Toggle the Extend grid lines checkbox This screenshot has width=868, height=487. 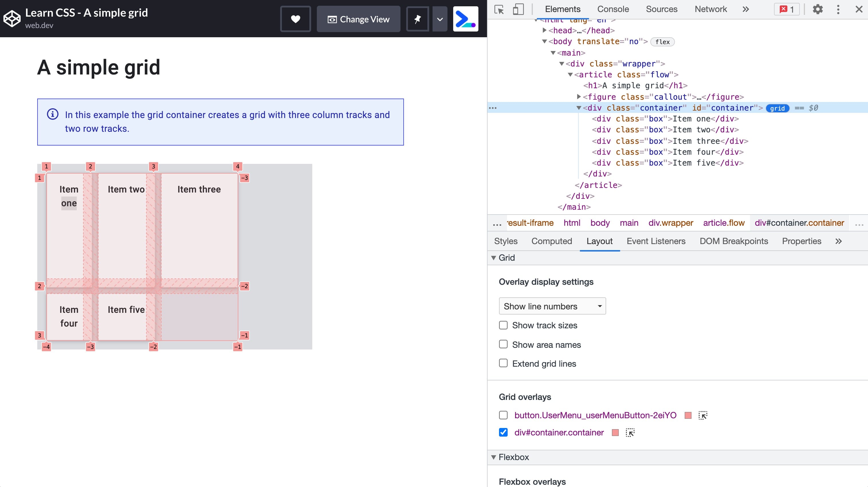503,363
